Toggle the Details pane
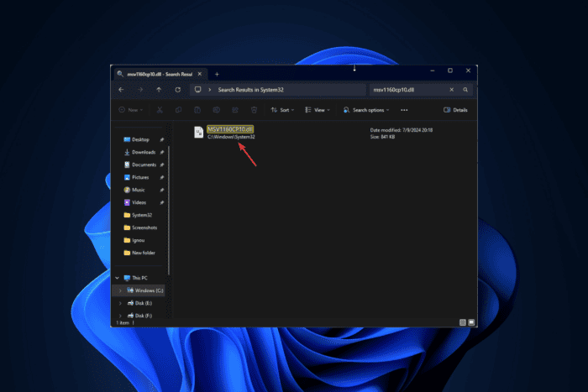Viewport: 588px width, 392px height. point(455,110)
